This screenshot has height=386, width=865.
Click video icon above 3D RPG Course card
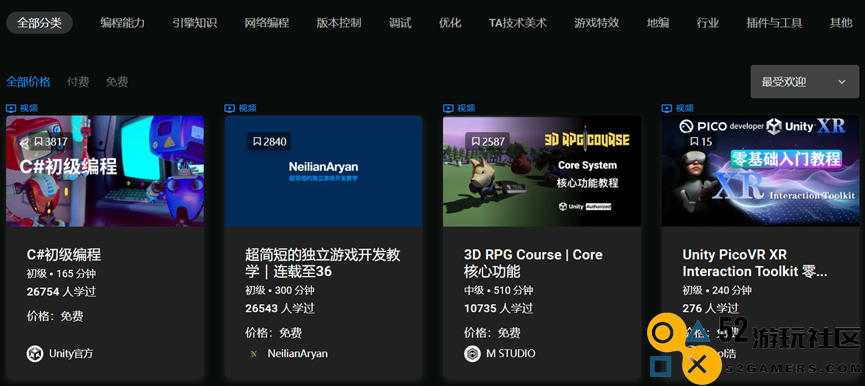(448, 108)
